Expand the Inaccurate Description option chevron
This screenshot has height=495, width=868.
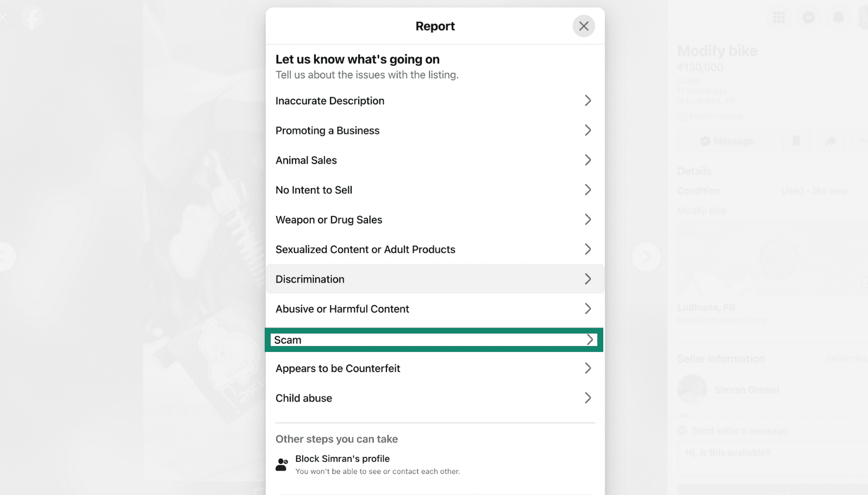588,100
